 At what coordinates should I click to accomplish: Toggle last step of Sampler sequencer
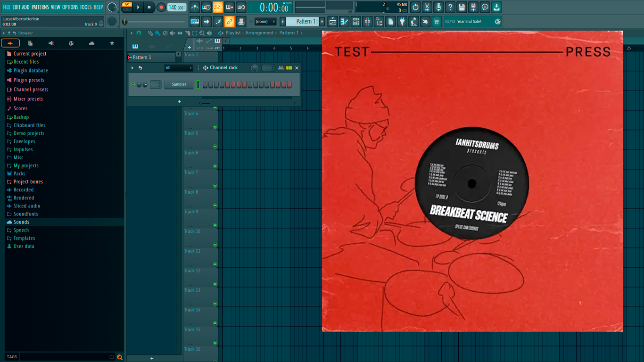tap(289, 84)
